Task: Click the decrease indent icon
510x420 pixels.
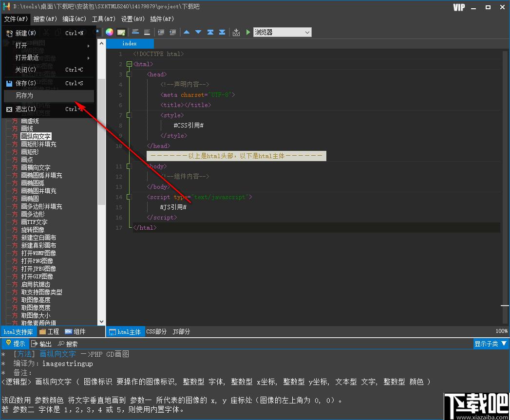Action: [x=173, y=32]
